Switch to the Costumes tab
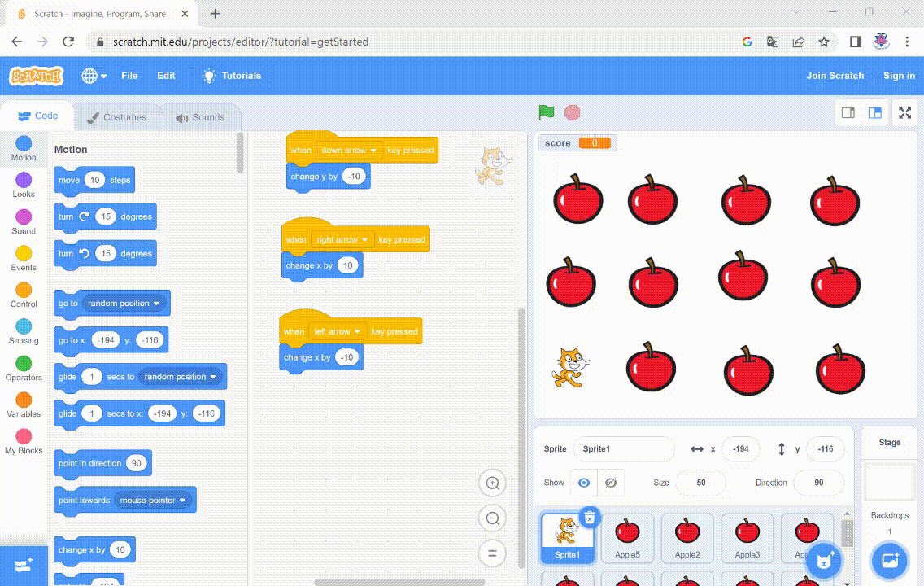Viewport: 924px width, 586px height. pos(117,117)
